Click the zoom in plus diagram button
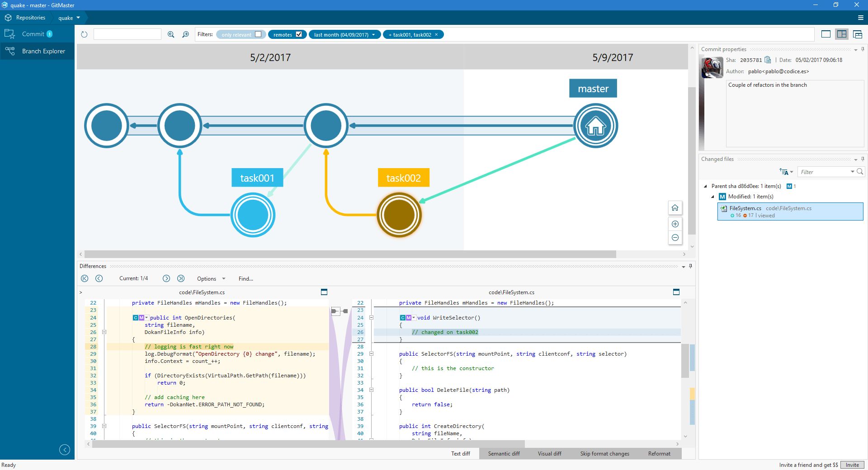The image size is (868, 470). point(675,224)
